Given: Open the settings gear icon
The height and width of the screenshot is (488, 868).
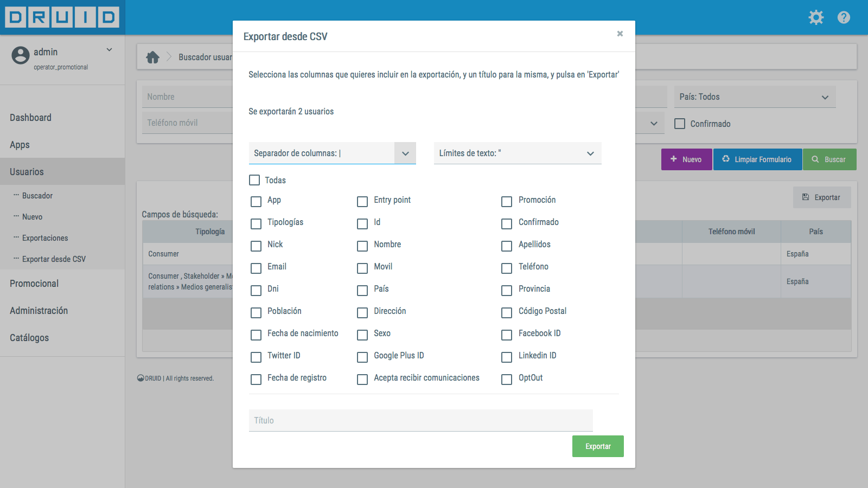Looking at the screenshot, I should (816, 17).
